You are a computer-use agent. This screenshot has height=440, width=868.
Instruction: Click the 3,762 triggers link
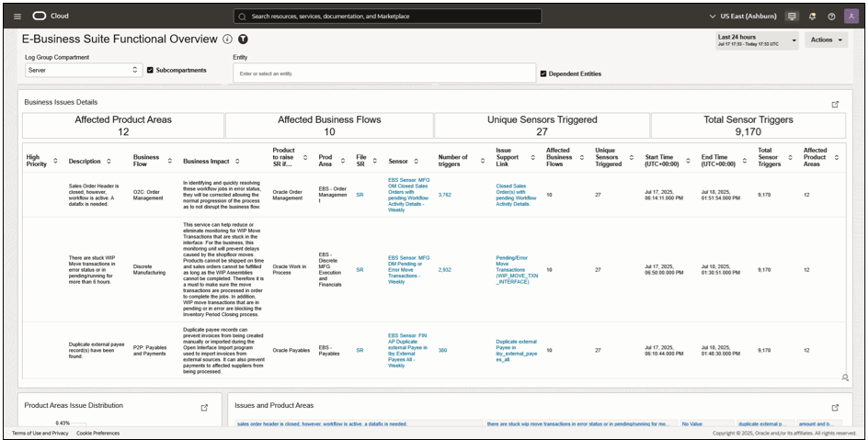[444, 195]
